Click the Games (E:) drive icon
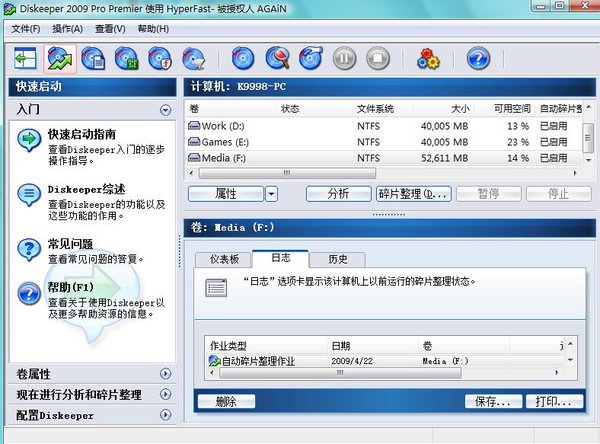The width and height of the screenshot is (600, 444). 194,142
